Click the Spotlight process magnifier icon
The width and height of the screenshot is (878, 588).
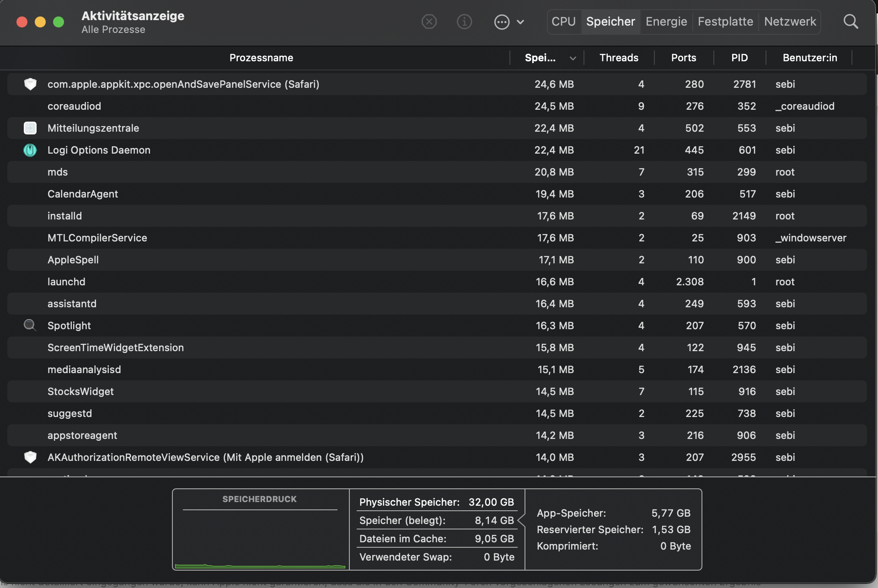pos(30,325)
